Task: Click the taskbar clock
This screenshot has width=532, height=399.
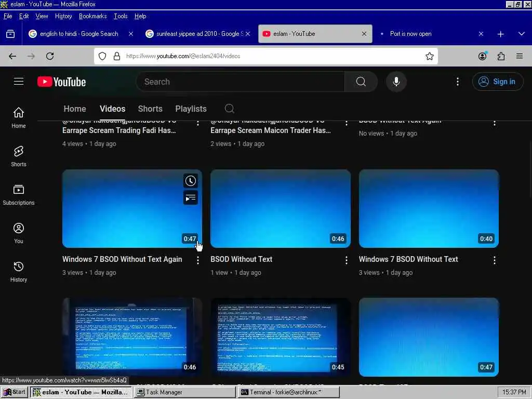Action: click(x=514, y=392)
